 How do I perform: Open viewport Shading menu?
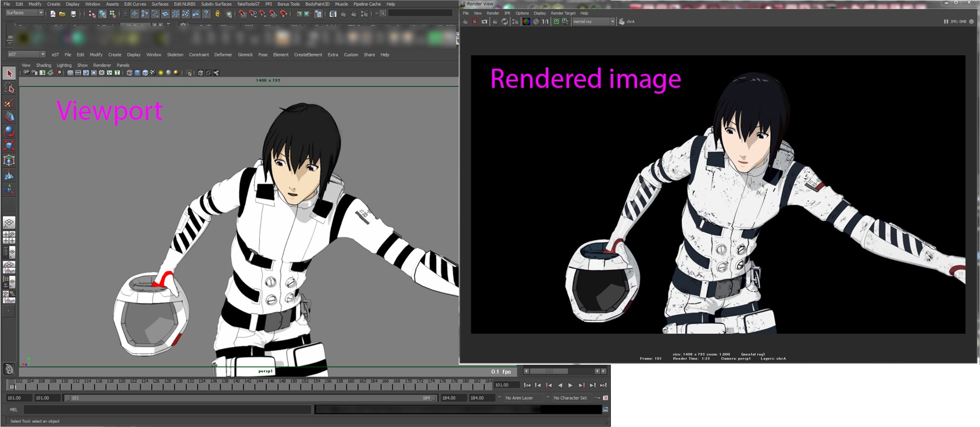pos(44,65)
